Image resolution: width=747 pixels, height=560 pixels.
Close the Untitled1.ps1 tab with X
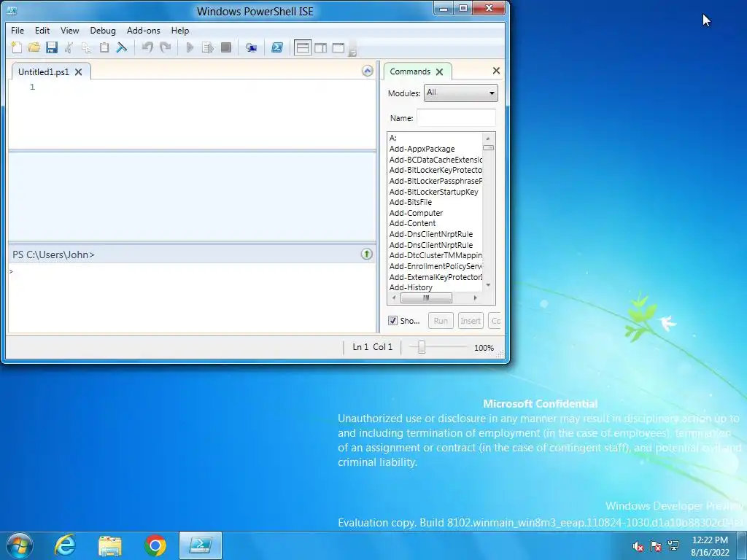79,72
